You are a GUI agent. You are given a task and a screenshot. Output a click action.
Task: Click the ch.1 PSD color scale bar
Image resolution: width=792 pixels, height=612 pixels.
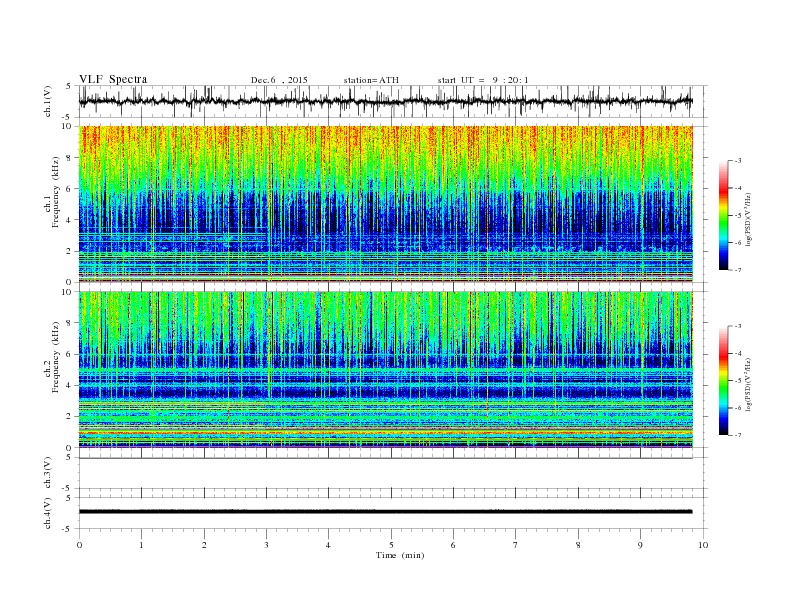[724, 216]
